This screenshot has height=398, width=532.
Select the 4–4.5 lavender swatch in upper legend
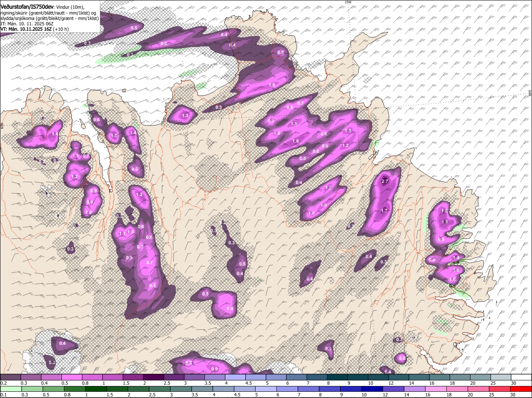(x=235, y=377)
